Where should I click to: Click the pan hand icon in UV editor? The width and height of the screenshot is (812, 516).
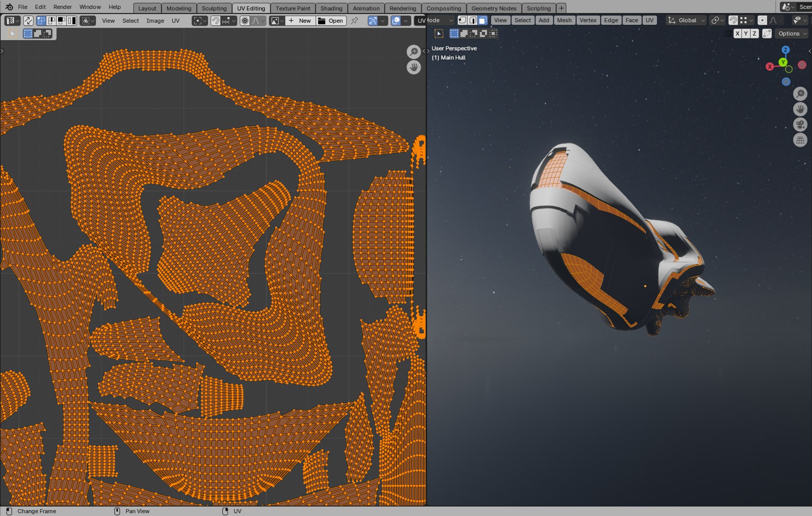pyautogui.click(x=414, y=67)
